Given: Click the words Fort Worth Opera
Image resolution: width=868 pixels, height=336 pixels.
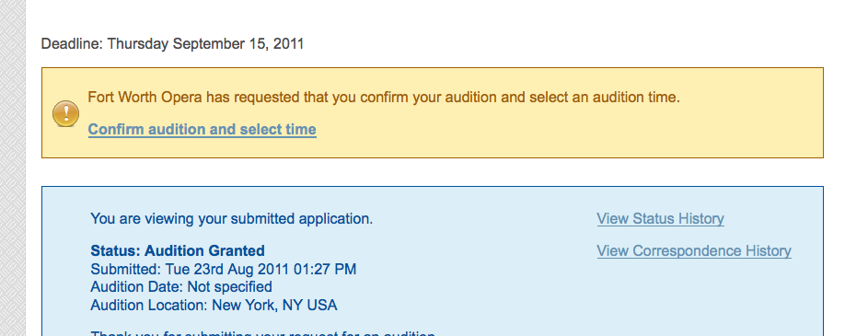Looking at the screenshot, I should point(145,98).
